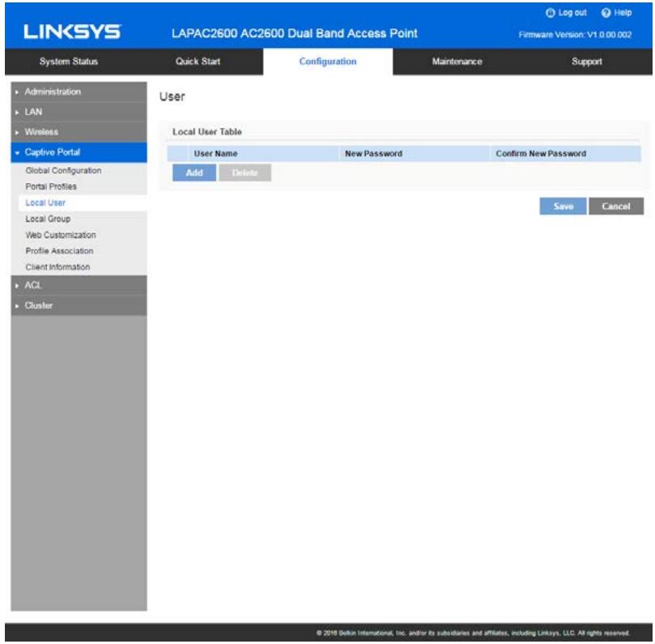
Task: Open Local Group page
Action: [48, 219]
